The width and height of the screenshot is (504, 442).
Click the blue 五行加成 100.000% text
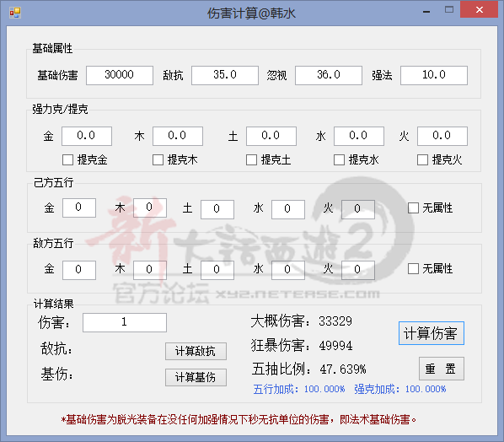coord(299,389)
